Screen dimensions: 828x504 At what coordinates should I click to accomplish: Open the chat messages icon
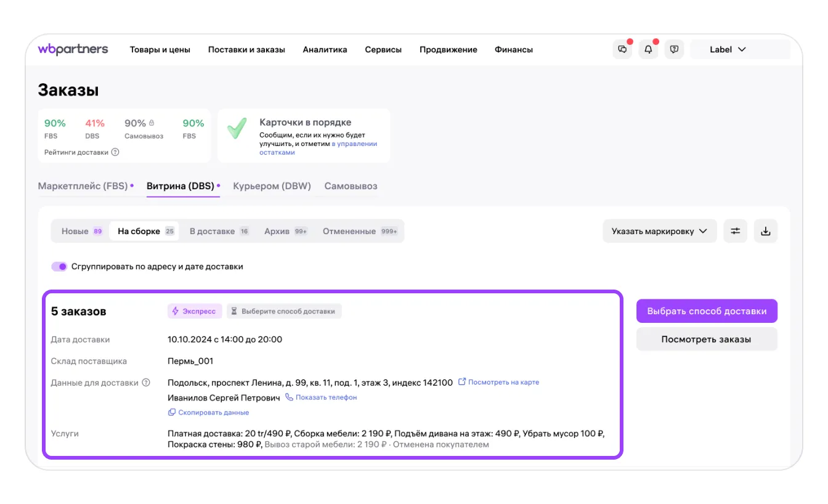(622, 49)
